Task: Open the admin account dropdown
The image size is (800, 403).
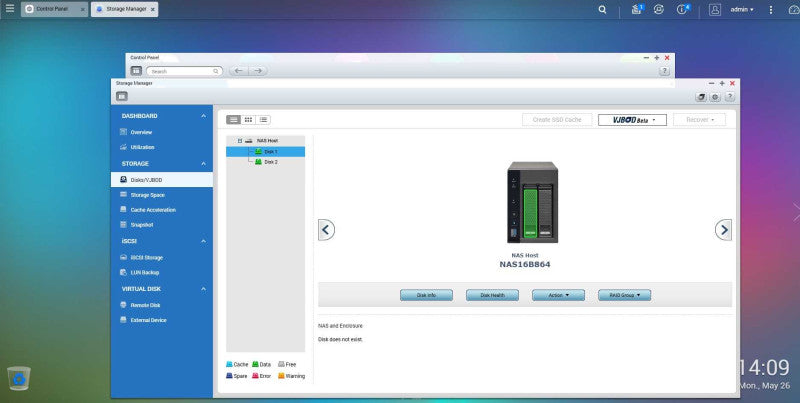Action: pos(742,10)
